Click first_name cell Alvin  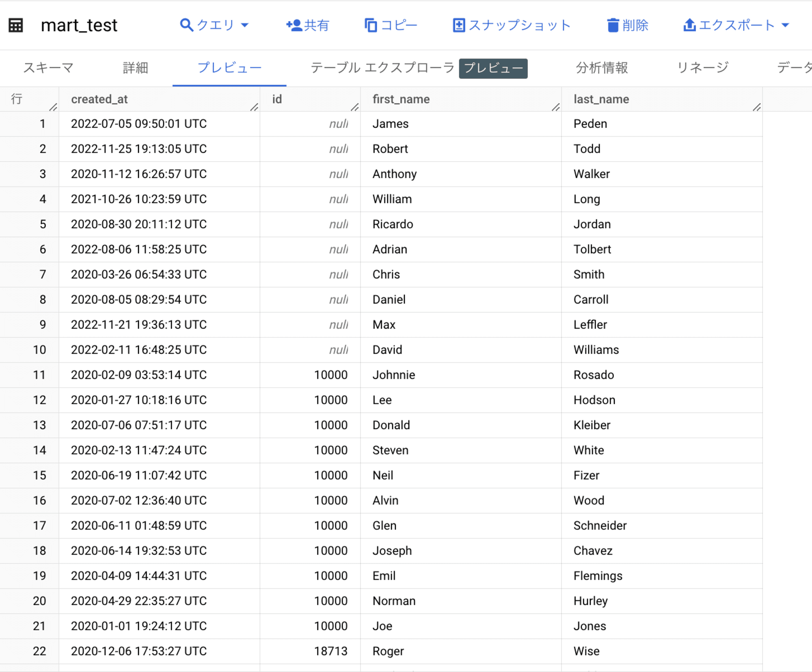click(x=461, y=501)
